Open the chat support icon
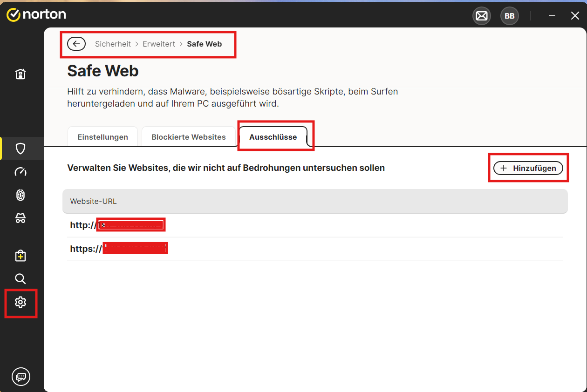Image resolution: width=587 pixels, height=392 pixels. tap(21, 377)
